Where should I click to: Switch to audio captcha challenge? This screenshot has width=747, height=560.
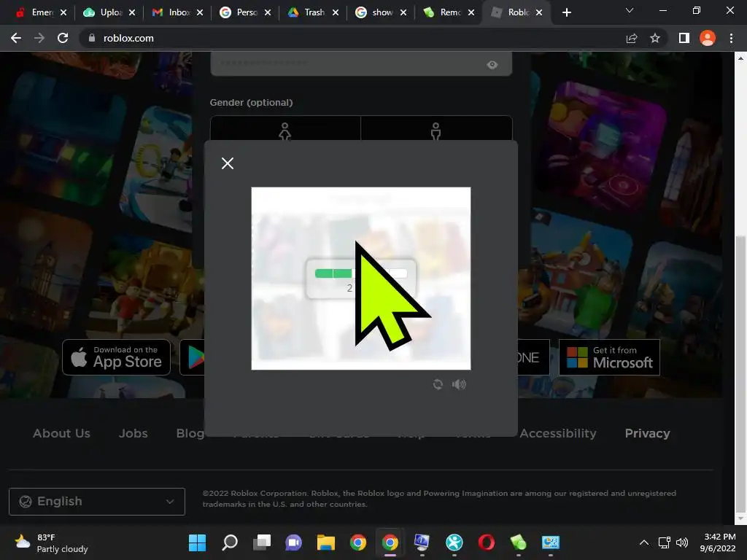tap(459, 384)
